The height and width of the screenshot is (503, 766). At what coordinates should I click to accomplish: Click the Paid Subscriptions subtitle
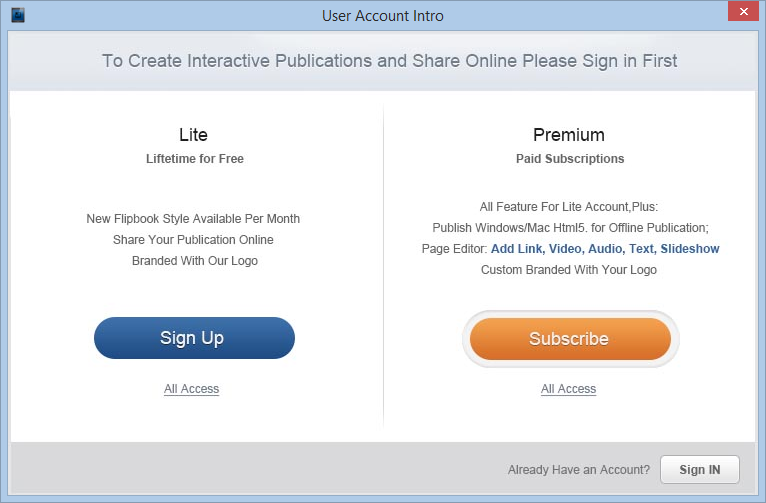tap(570, 159)
